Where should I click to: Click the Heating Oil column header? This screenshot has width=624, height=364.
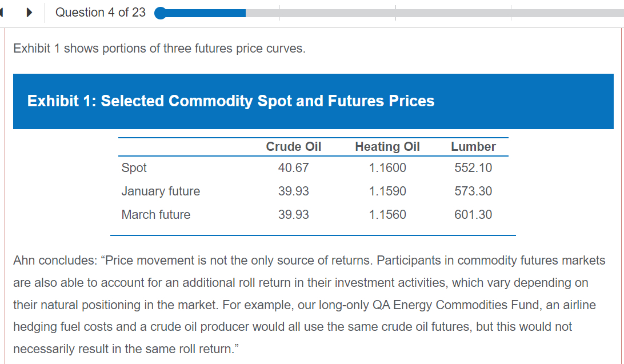387,147
